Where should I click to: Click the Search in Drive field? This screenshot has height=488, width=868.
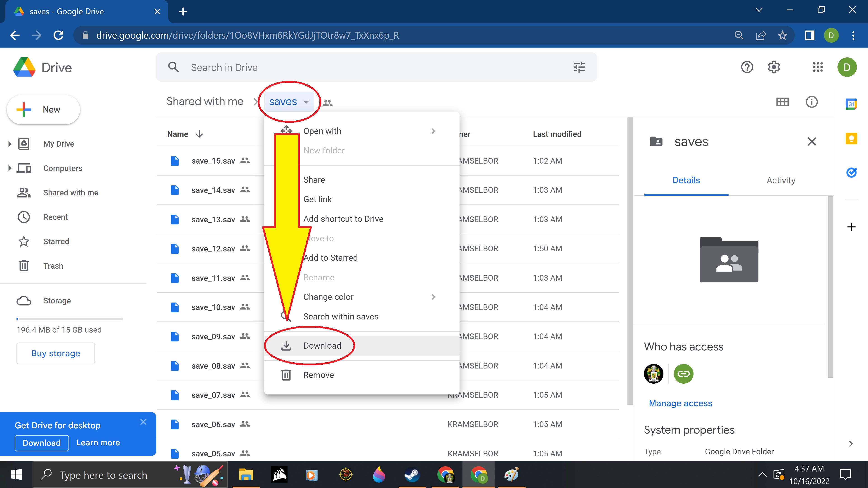(371, 67)
